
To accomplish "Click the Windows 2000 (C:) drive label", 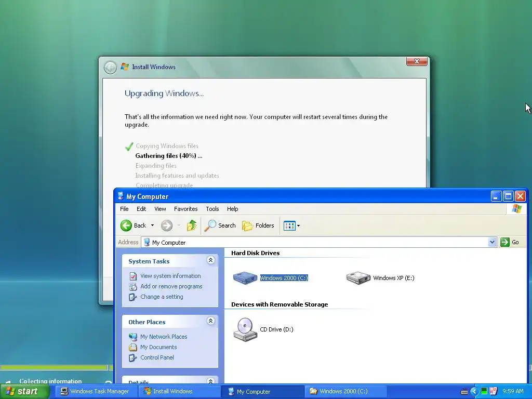I will pyautogui.click(x=284, y=278).
